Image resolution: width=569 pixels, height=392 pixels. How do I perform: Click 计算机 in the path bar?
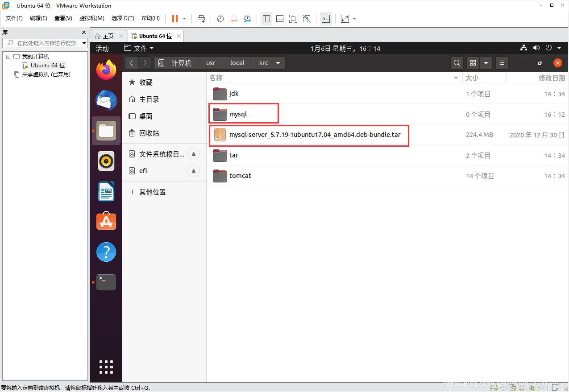[x=176, y=63]
